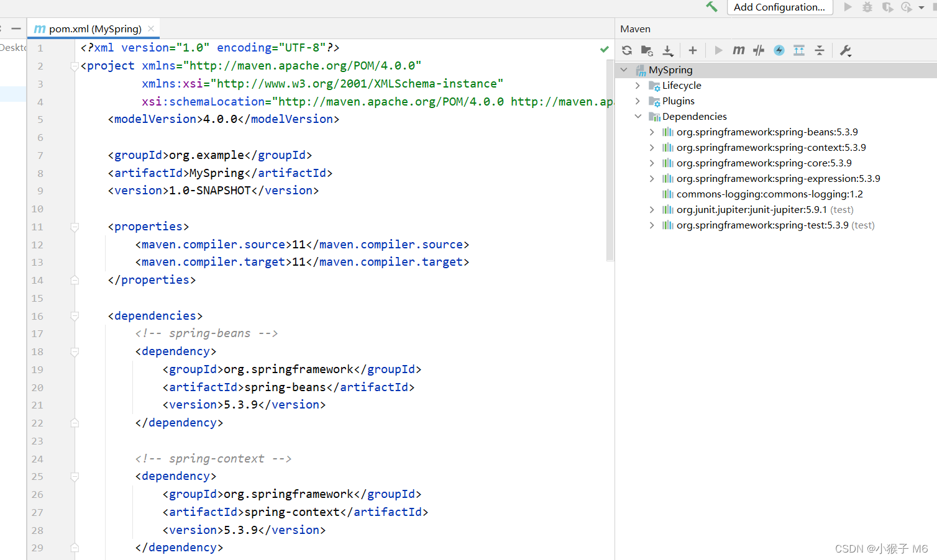Expand spring-test:5.3.9 dependency
The image size is (937, 560).
651,225
